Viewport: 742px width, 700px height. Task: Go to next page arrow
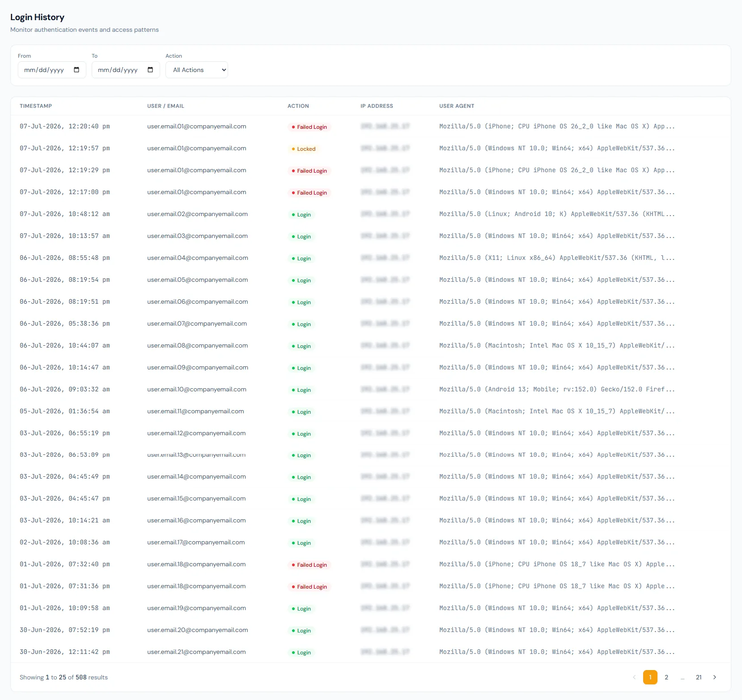pyautogui.click(x=715, y=677)
